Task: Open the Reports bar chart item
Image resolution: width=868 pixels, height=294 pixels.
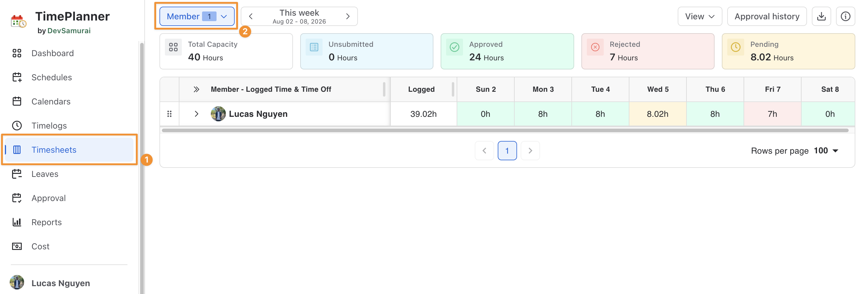Action: [47, 222]
